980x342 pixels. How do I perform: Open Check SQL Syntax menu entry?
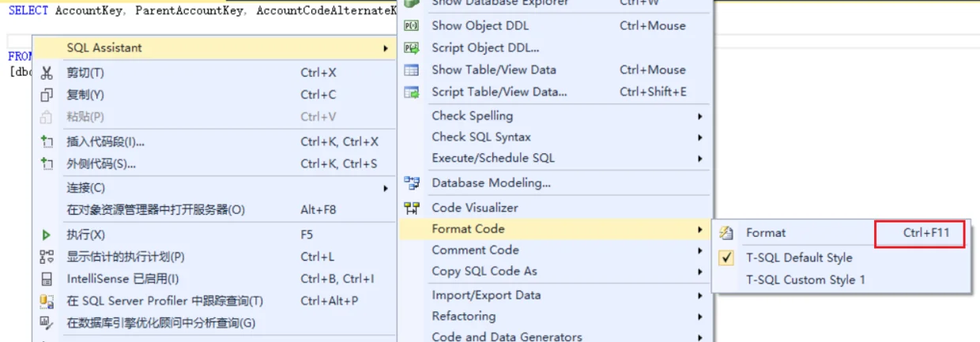pos(556,137)
